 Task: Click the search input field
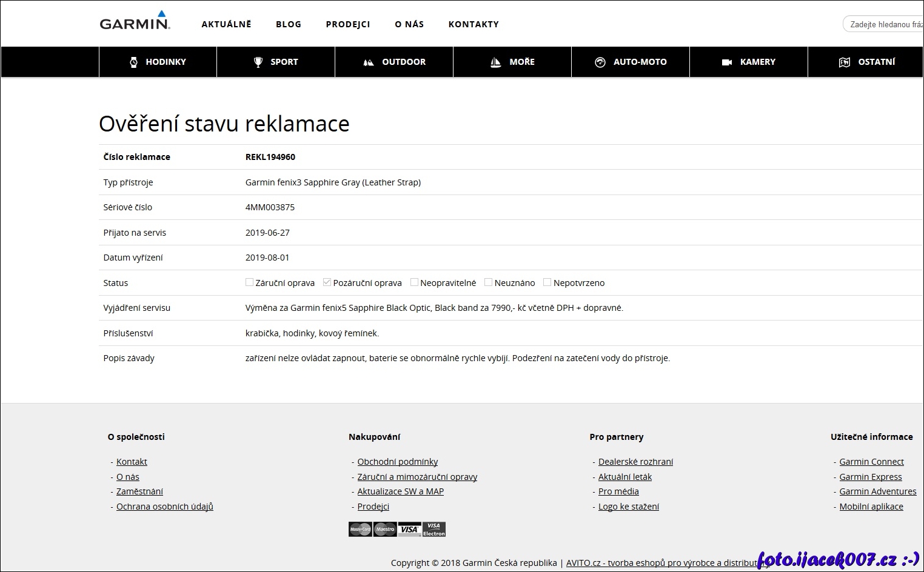click(885, 24)
